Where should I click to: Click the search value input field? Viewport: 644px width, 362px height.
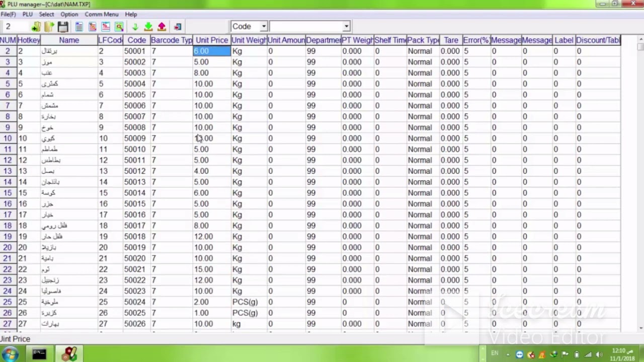pos(306,27)
